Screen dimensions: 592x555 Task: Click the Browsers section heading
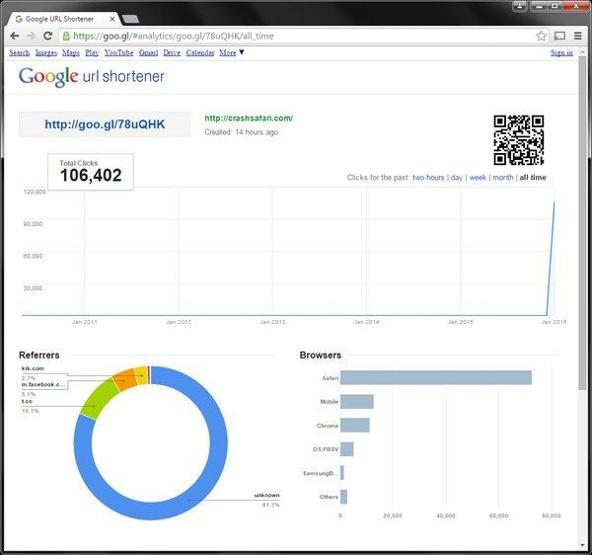click(321, 355)
